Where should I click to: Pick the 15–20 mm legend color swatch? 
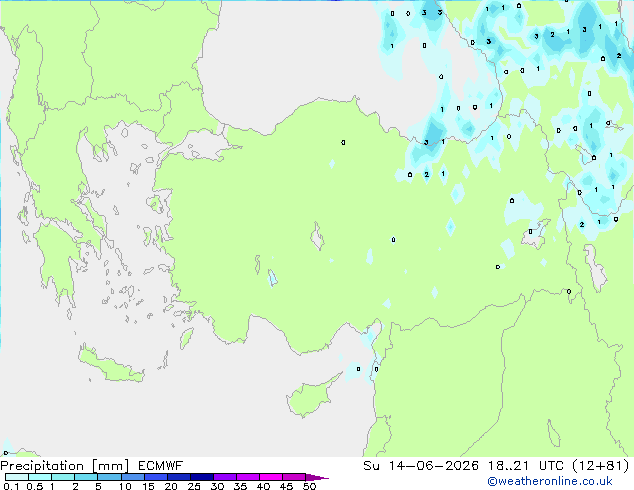pyautogui.click(x=155, y=477)
